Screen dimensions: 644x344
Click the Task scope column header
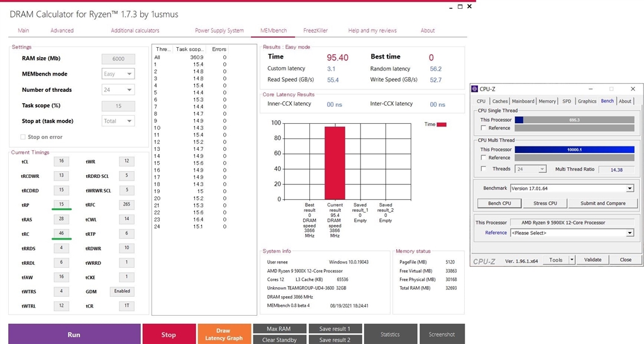coord(189,49)
